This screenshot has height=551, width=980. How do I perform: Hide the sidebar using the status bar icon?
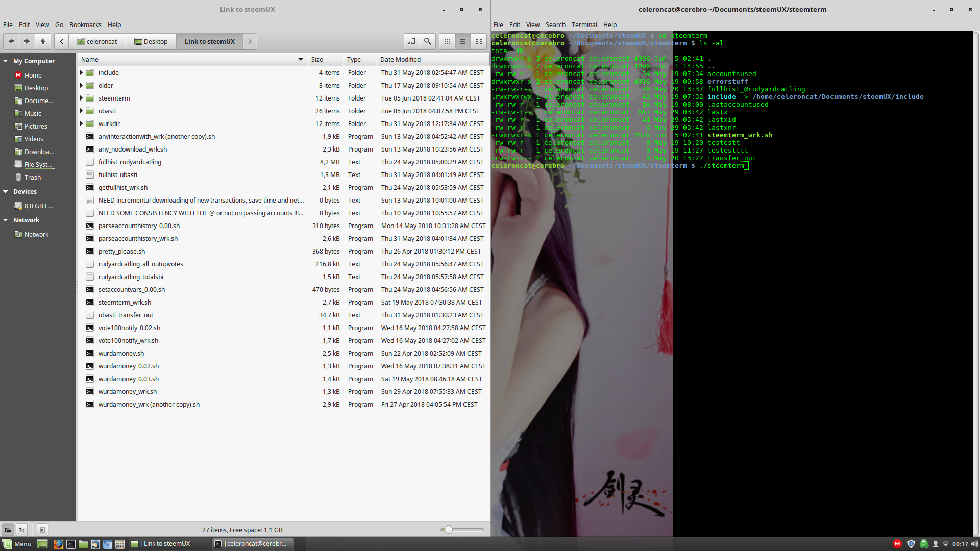tap(43, 530)
